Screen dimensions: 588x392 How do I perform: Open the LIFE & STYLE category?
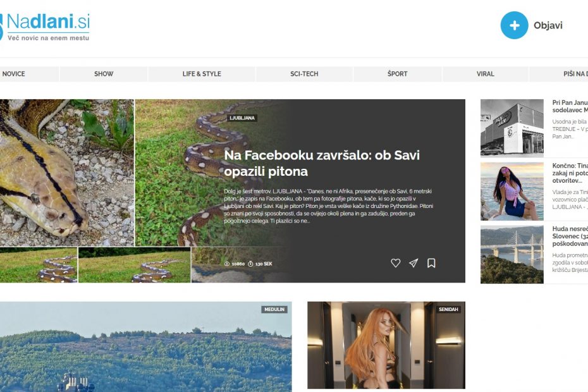coord(202,74)
